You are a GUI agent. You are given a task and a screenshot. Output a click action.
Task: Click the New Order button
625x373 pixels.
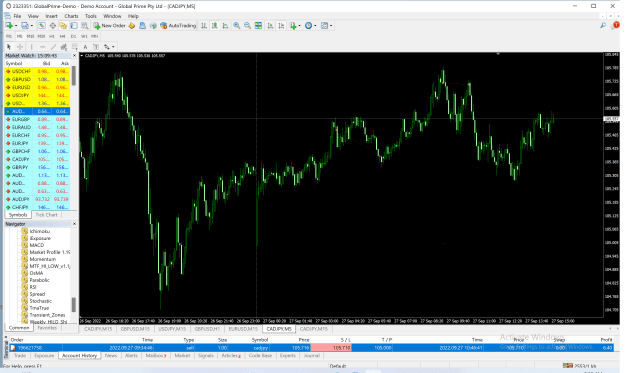[109, 26]
